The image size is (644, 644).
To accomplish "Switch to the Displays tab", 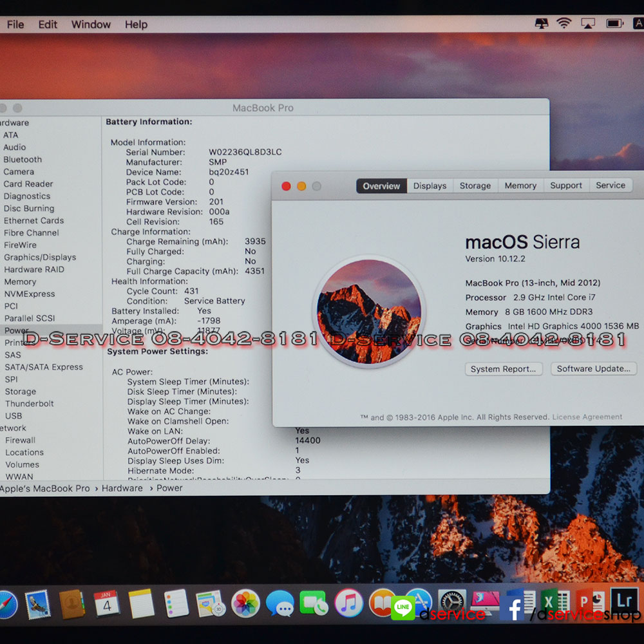I will tap(430, 185).
